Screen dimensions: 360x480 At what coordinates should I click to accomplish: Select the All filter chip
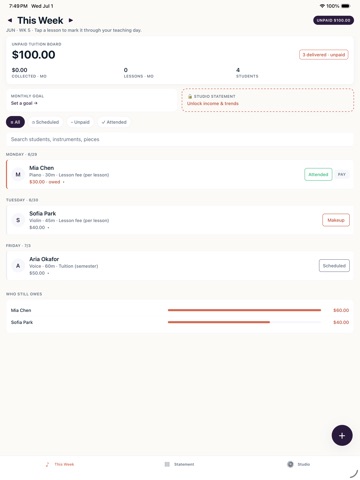point(15,122)
